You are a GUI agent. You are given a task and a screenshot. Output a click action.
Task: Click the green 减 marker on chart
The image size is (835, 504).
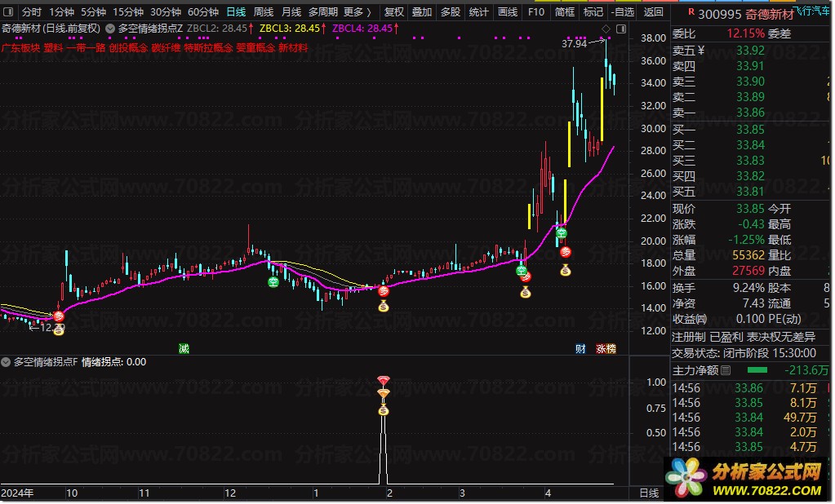point(184,349)
